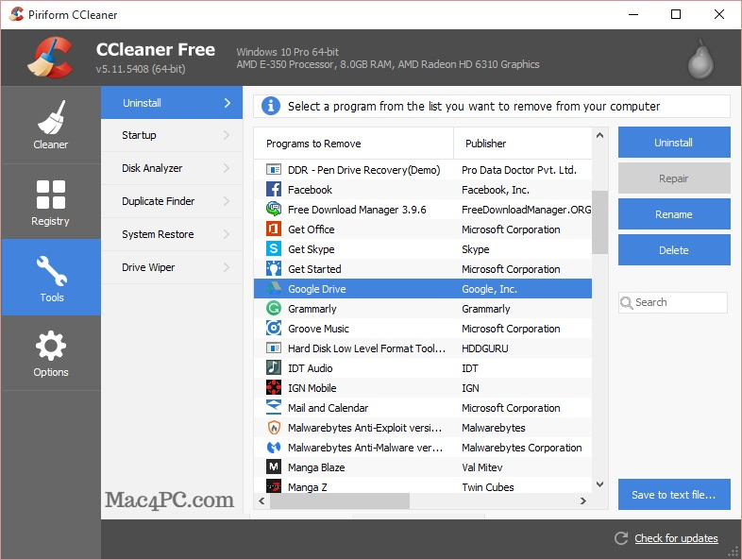Follow the Check for updates link
Image resolution: width=742 pixels, height=560 pixels.
[x=676, y=538]
